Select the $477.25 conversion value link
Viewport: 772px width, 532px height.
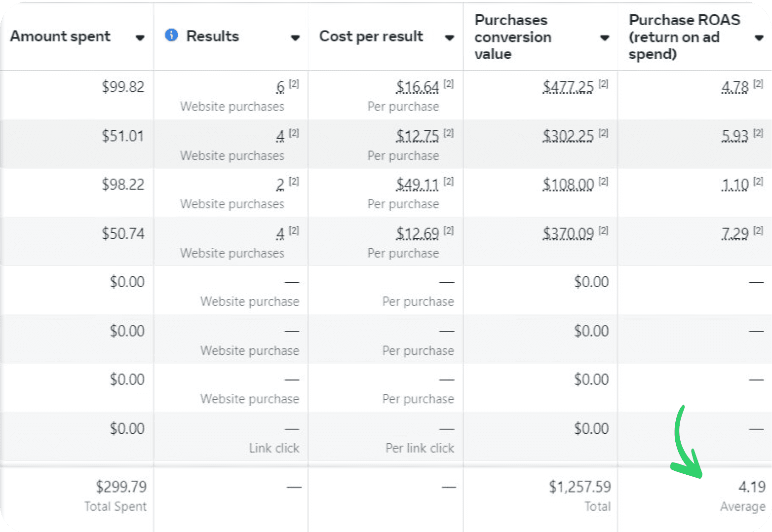click(x=568, y=87)
